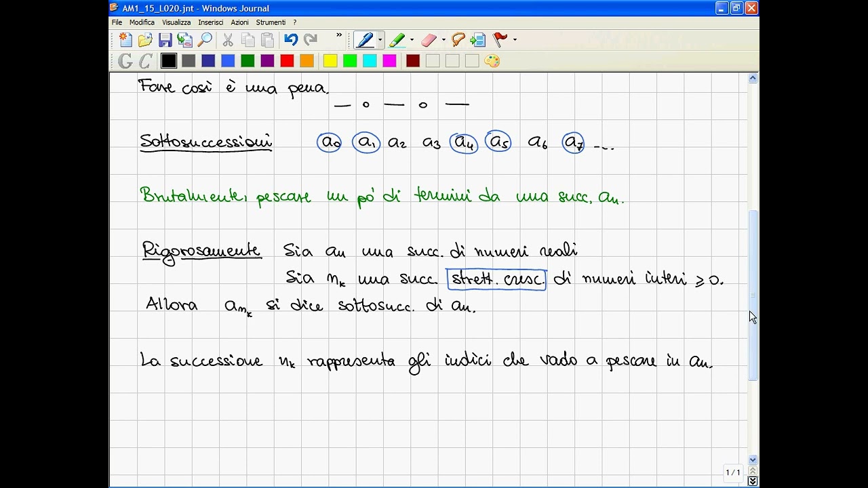This screenshot has width=868, height=488.
Task: Redo the undone action
Action: coord(311,40)
